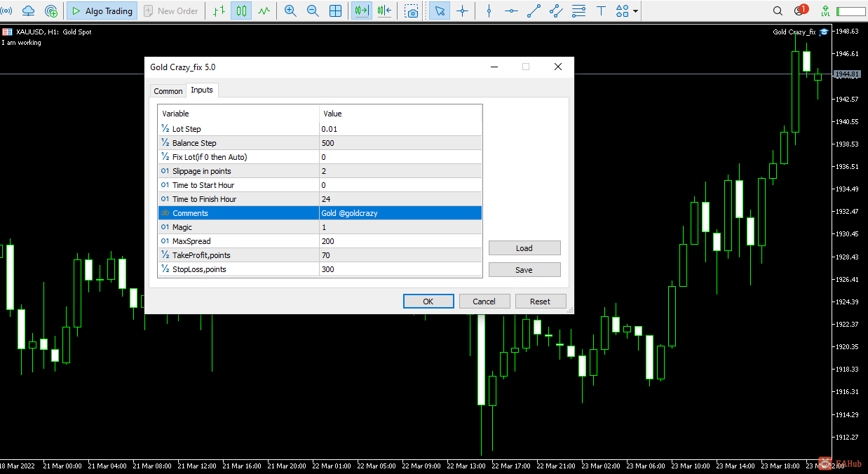Select the cursor arrow tool
This screenshot has width=868, height=474.
440,11
